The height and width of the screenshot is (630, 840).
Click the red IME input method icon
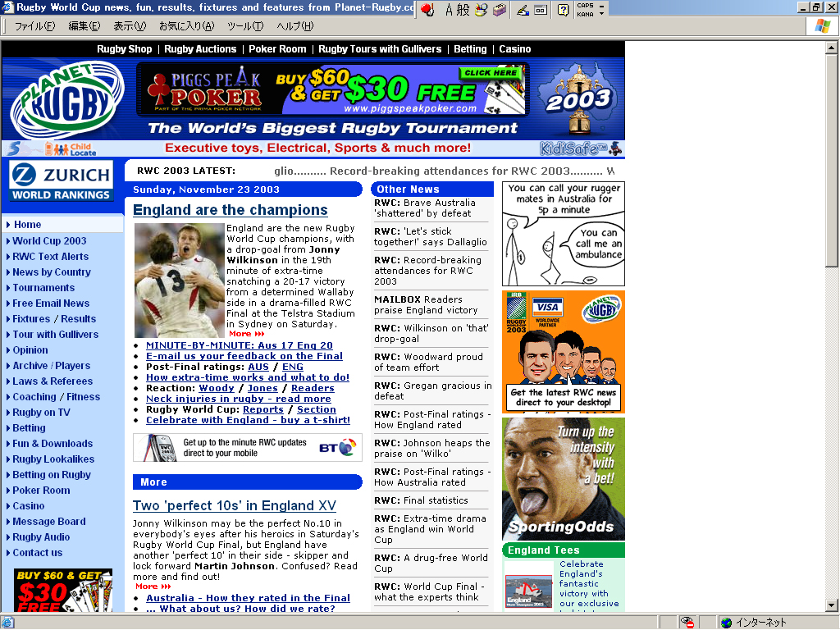coord(427,10)
